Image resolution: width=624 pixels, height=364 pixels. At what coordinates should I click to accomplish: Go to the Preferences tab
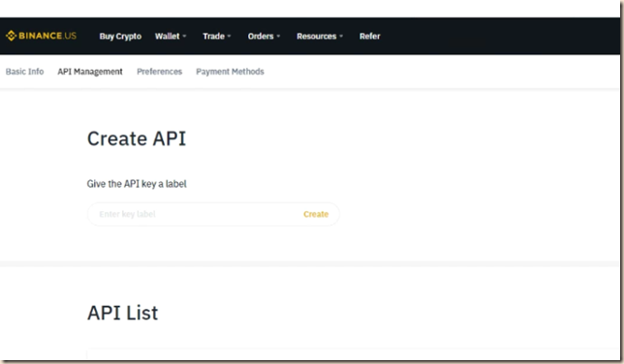[x=159, y=72]
